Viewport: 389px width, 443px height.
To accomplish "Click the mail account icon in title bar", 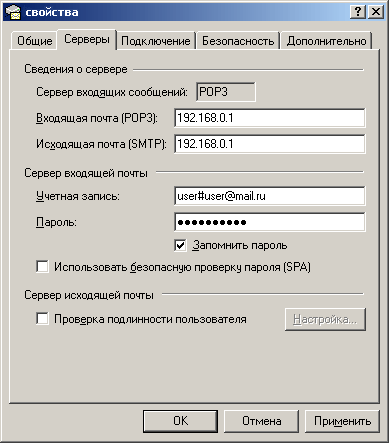I will [x=13, y=12].
